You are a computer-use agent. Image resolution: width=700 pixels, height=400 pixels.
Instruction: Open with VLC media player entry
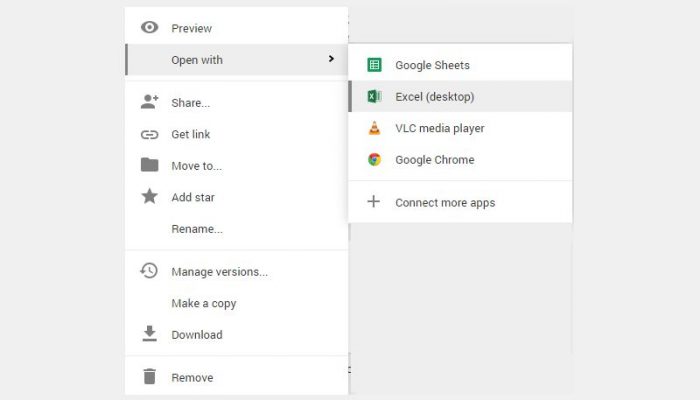(460, 128)
